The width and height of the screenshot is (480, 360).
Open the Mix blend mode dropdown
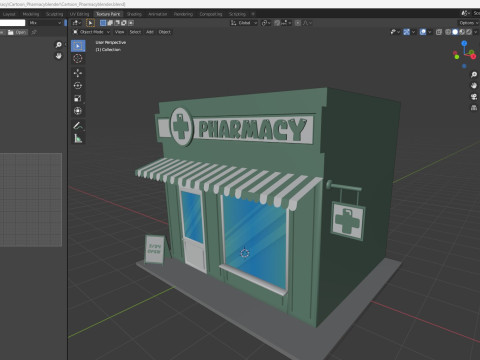45,23
